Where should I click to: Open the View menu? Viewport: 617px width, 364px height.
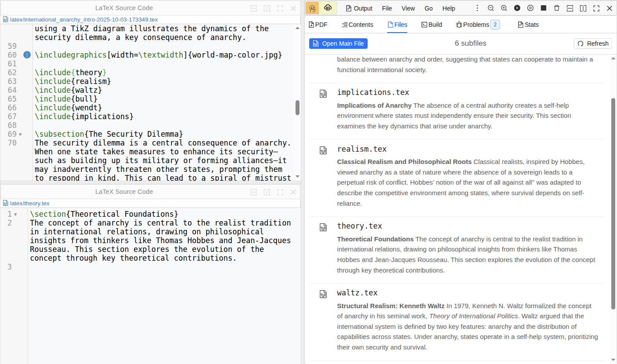(408, 8)
